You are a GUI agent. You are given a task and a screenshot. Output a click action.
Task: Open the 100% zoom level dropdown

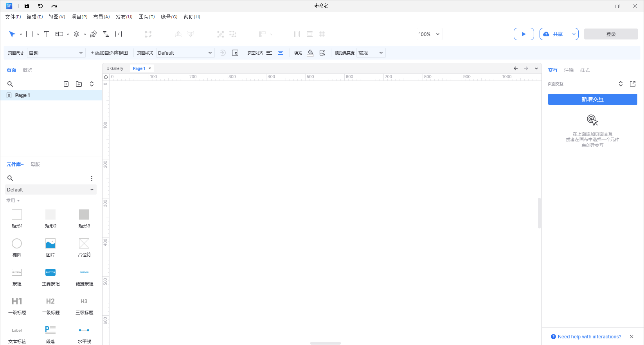pos(429,34)
